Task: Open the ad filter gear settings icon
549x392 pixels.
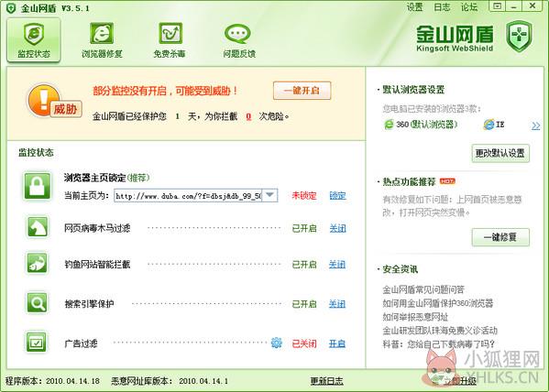Action: [276, 343]
